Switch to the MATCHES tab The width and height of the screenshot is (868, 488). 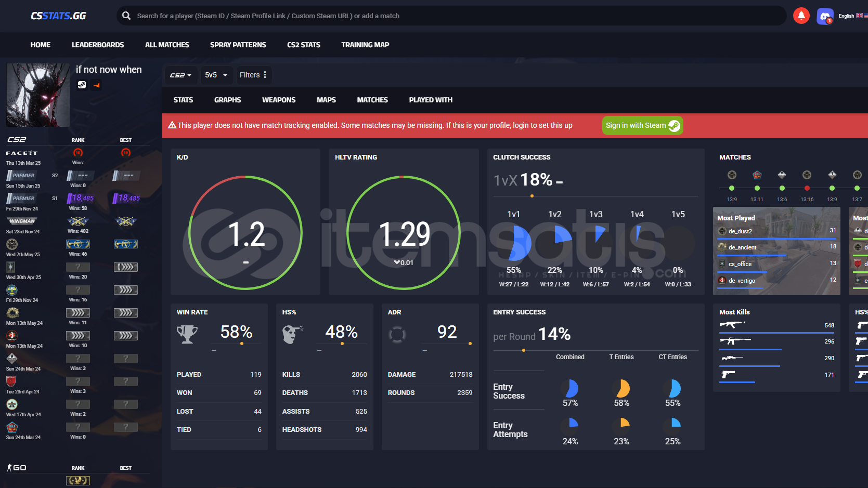(x=372, y=100)
